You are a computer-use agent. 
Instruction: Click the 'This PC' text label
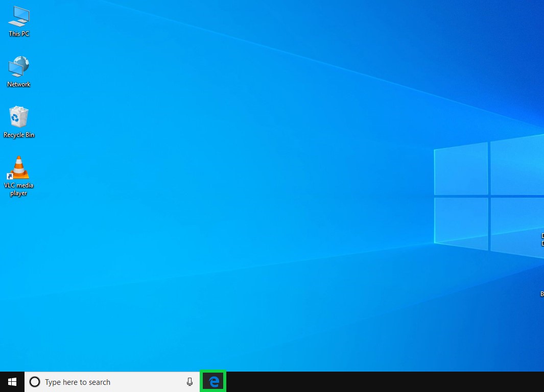[19, 34]
